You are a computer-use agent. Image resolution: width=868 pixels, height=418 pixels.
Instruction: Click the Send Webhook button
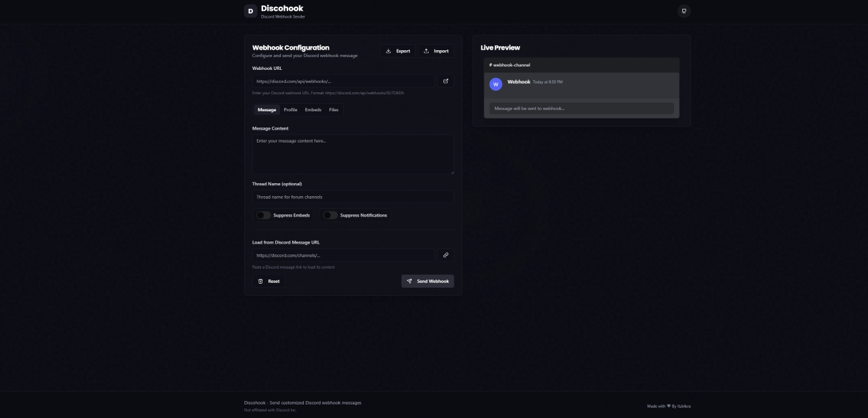click(428, 281)
